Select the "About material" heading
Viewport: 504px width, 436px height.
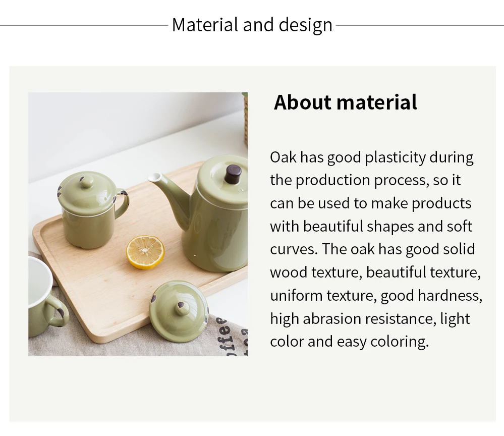345,102
